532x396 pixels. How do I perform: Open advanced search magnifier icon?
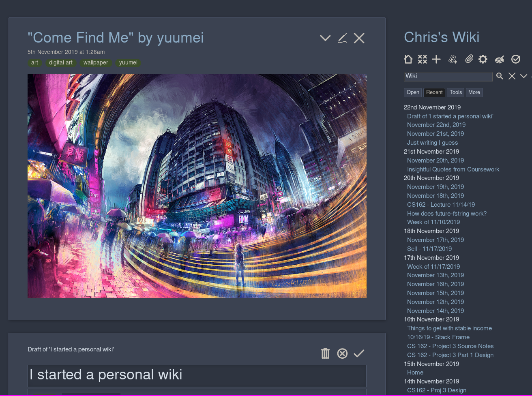[500, 76]
